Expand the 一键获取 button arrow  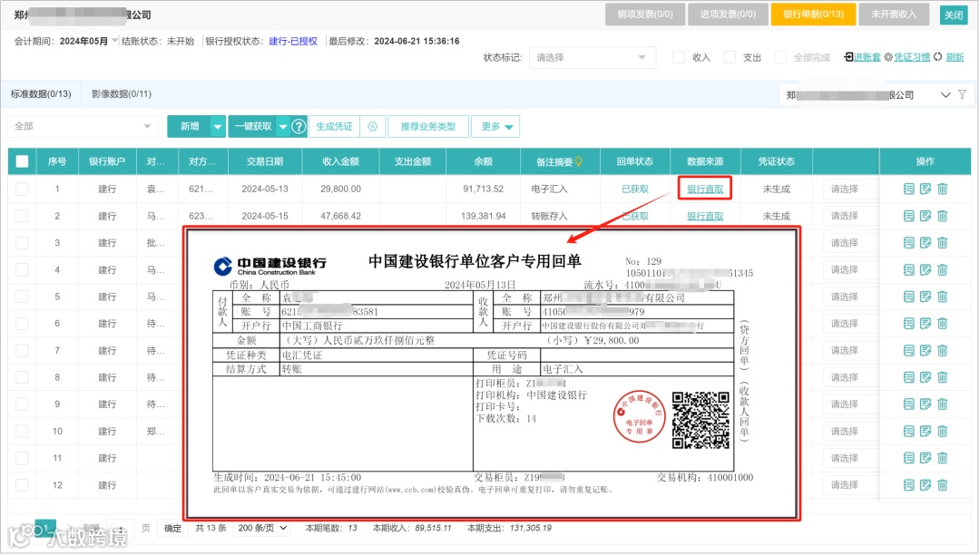282,127
